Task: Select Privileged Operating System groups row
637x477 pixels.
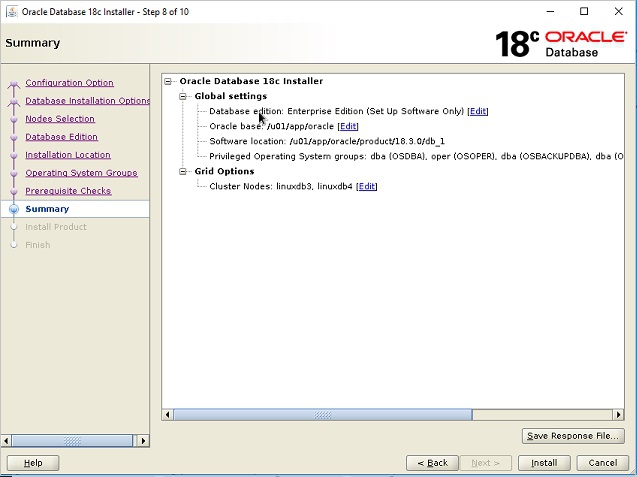Action: [x=416, y=156]
